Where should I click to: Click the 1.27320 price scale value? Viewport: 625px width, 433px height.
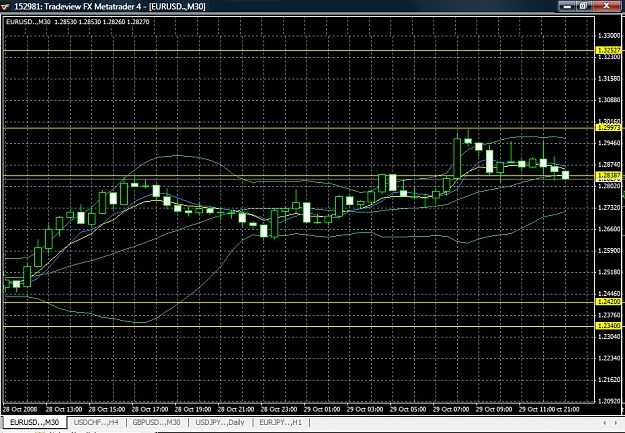tap(609, 207)
